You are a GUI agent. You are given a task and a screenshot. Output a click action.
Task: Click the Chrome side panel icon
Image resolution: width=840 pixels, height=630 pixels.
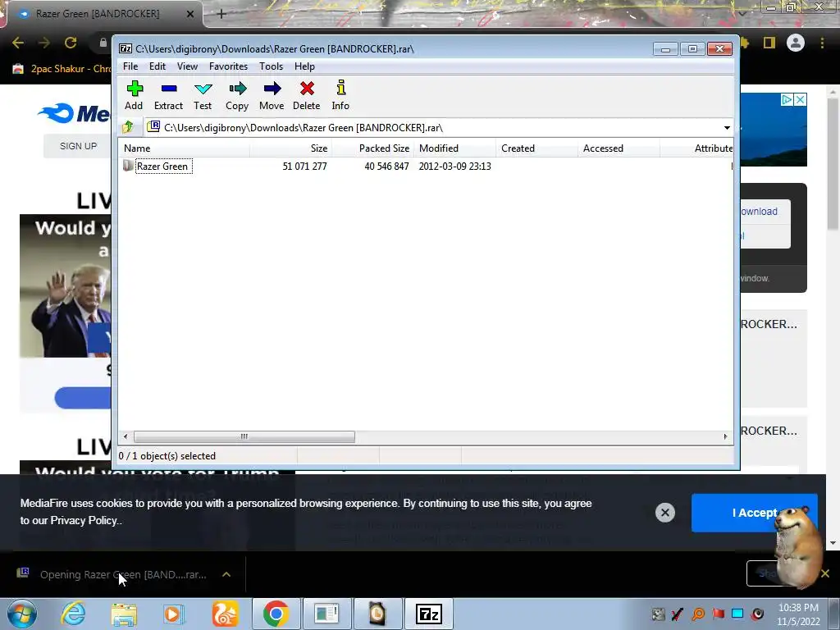point(769,43)
